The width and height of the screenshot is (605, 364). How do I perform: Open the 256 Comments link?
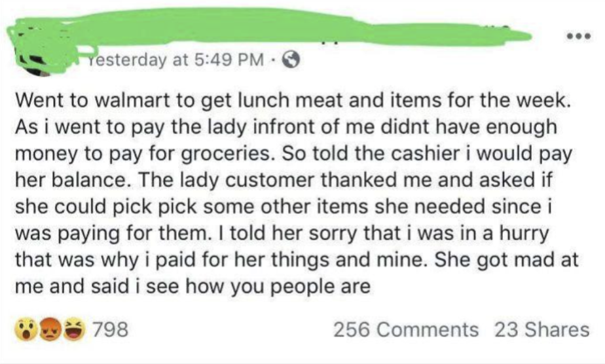[406, 329]
